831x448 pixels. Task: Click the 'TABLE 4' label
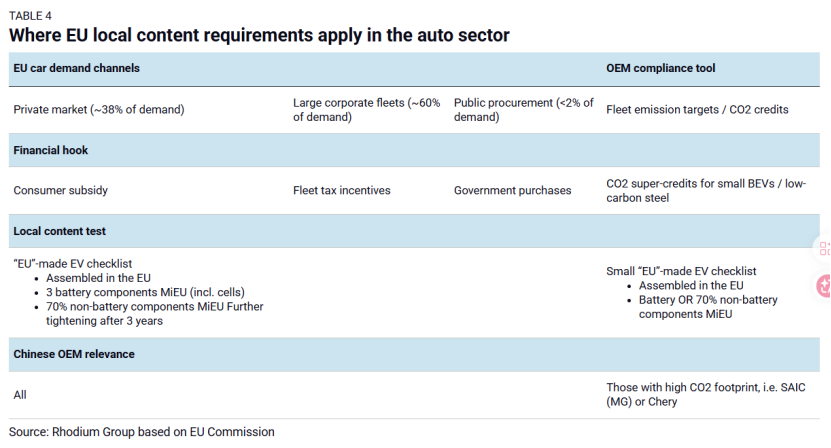[x=31, y=16]
